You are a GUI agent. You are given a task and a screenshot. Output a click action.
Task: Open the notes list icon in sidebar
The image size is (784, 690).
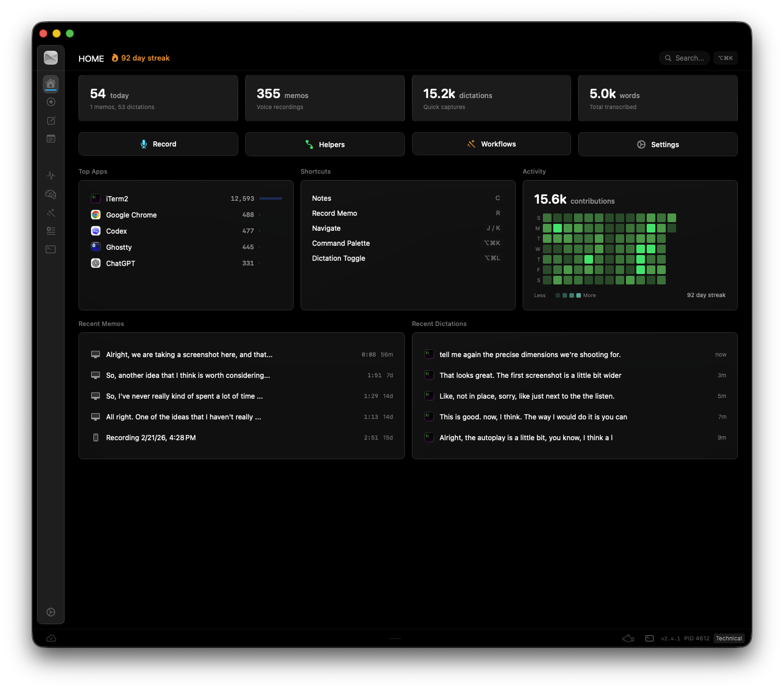pos(51,138)
